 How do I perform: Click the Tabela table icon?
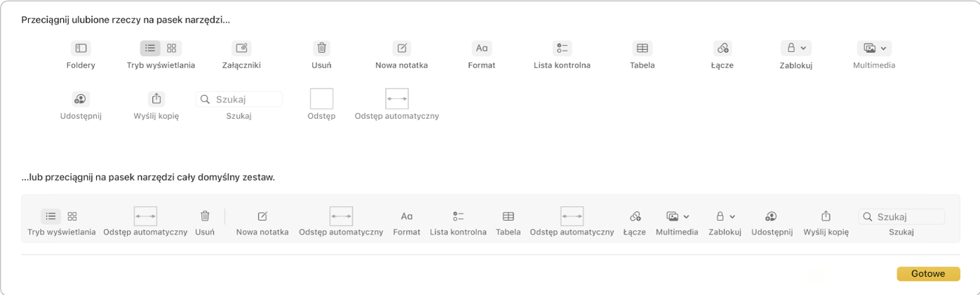pos(642,48)
